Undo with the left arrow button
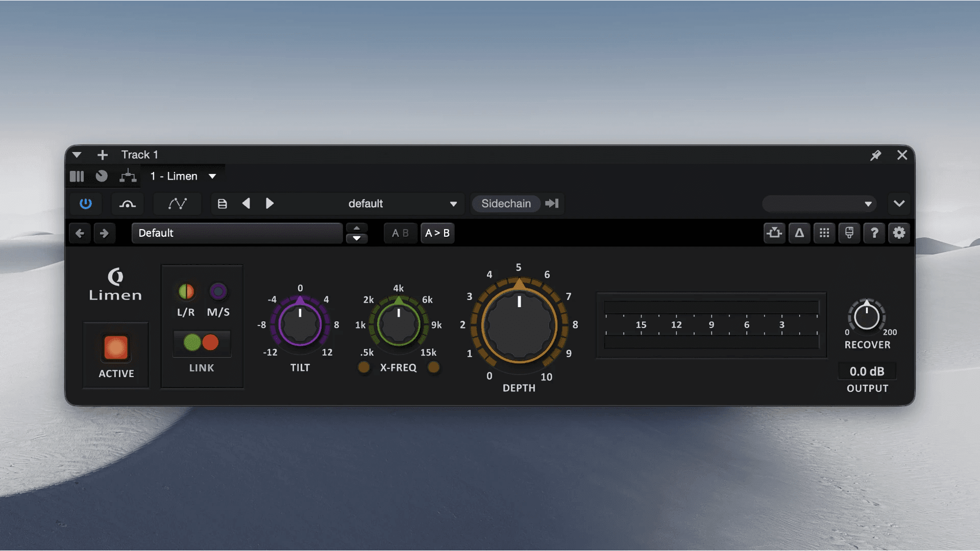 click(x=80, y=233)
